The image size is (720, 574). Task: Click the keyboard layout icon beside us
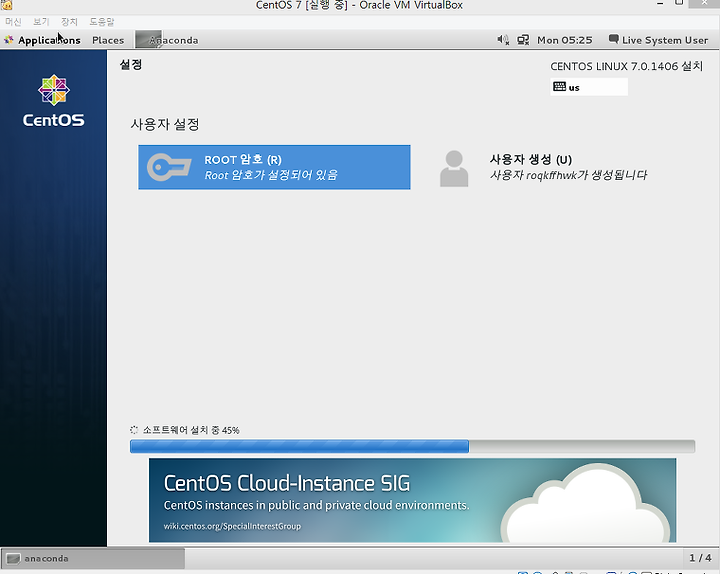pos(559,86)
